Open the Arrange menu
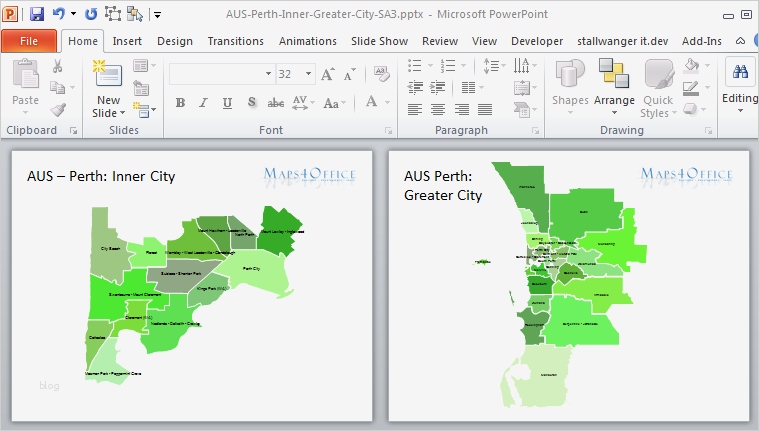The height and width of the screenshot is (431, 759). click(x=614, y=87)
